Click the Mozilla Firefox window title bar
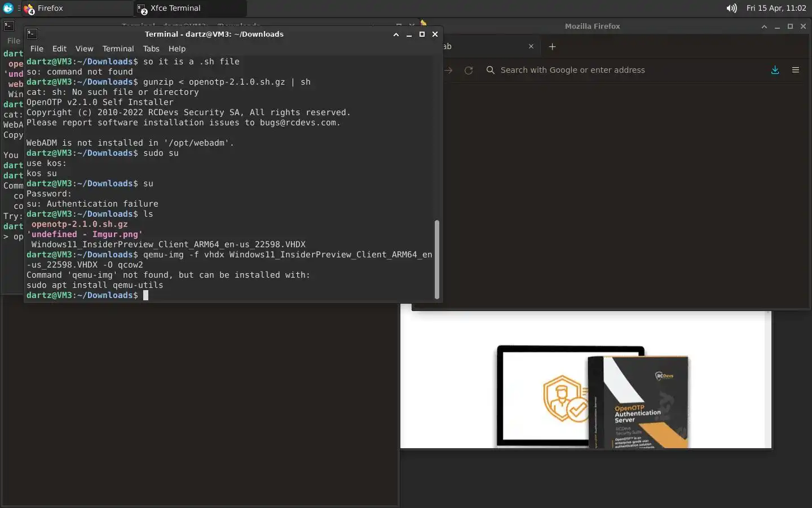 (592, 26)
